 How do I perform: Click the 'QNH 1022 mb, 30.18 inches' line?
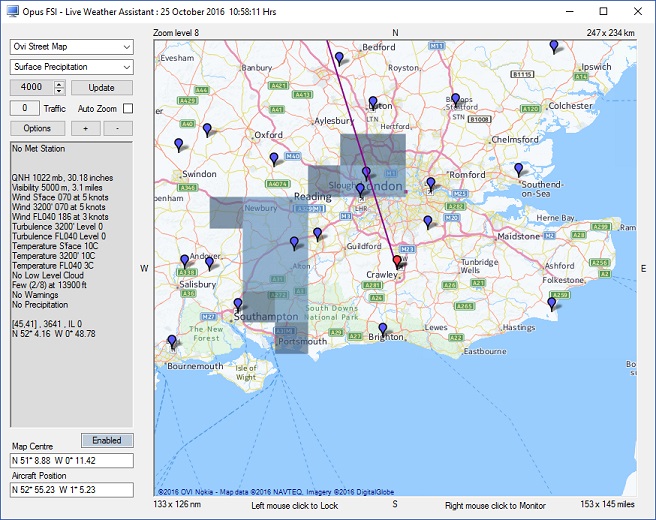pos(62,178)
